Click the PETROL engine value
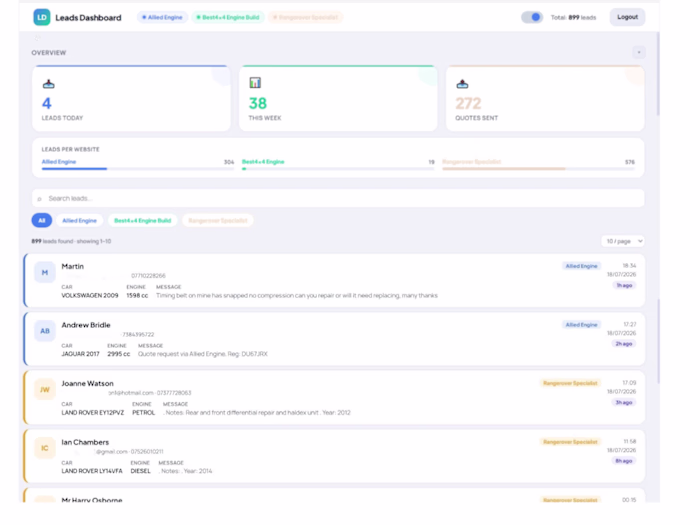Viewport: 700px width, 525px height. tap(143, 412)
